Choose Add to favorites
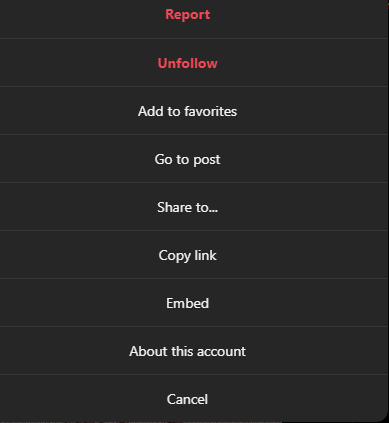This screenshot has width=389, height=423. [x=188, y=111]
